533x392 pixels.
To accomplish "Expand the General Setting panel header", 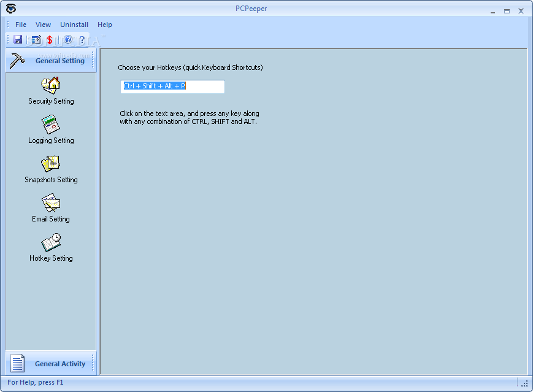I will coord(51,61).
